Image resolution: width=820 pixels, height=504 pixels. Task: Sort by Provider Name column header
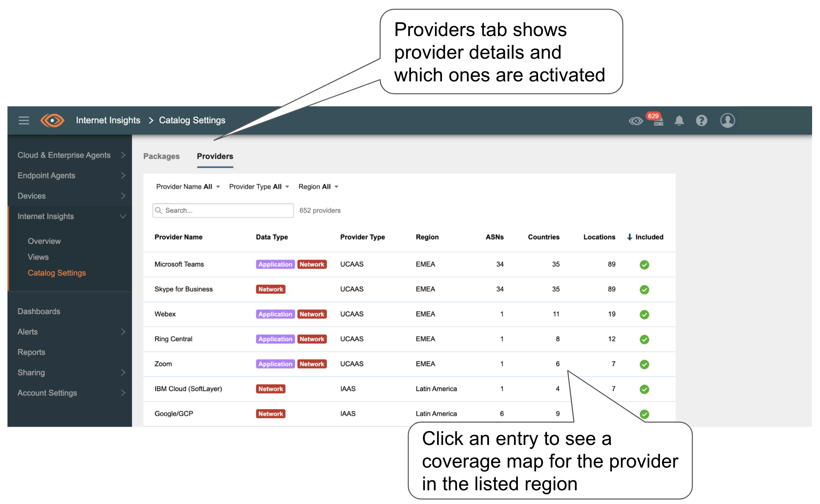tap(179, 237)
